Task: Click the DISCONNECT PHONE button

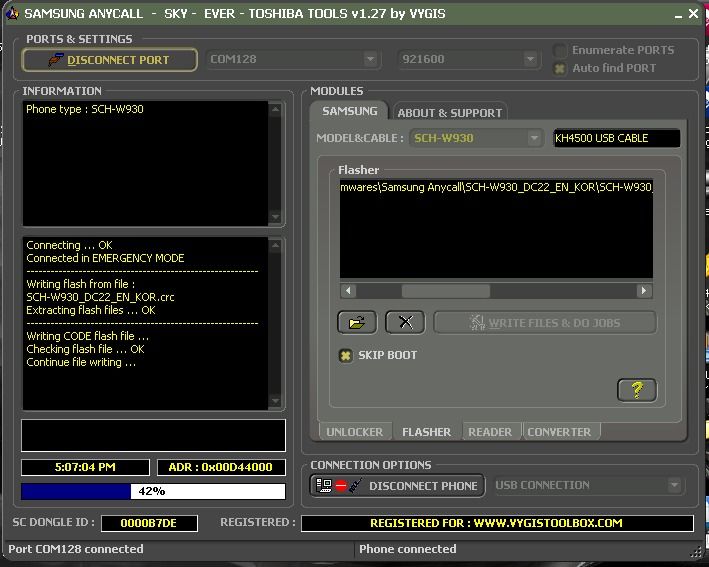Action: point(397,486)
